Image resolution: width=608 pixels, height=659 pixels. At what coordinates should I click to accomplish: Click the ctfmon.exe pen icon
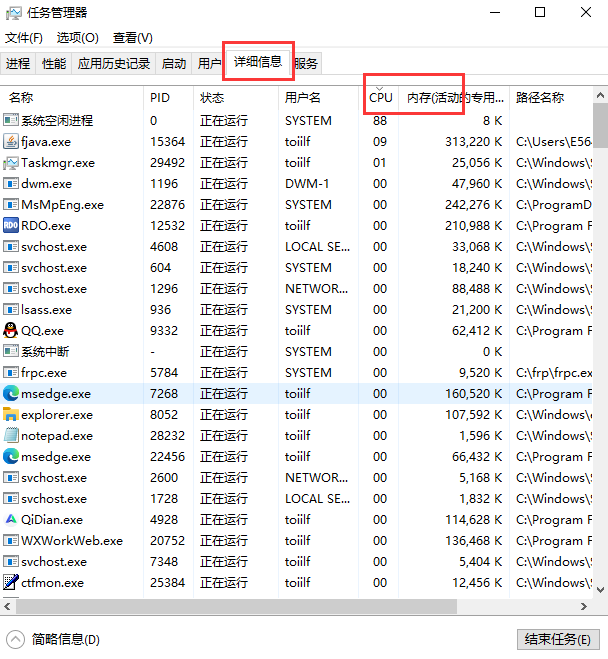pos(11,583)
